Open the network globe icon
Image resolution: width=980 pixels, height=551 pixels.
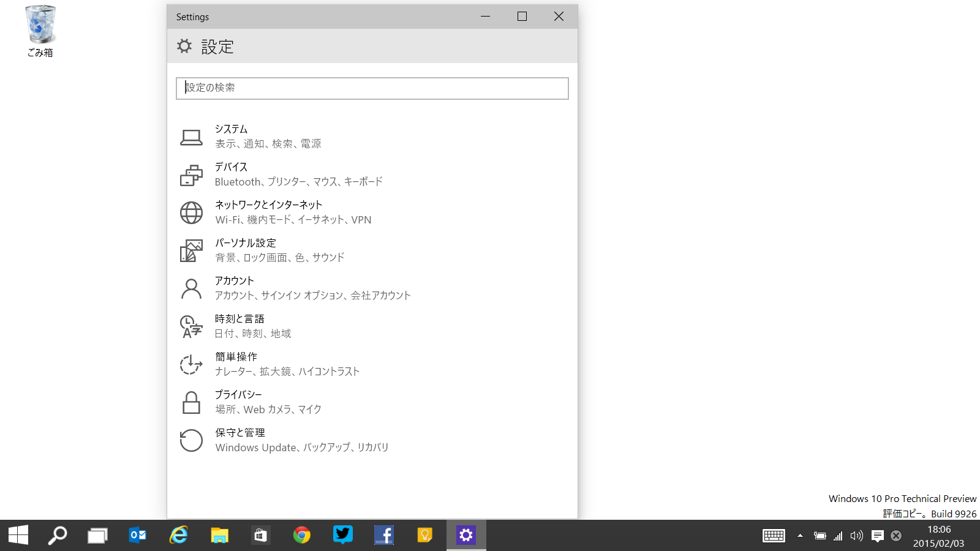(x=191, y=212)
